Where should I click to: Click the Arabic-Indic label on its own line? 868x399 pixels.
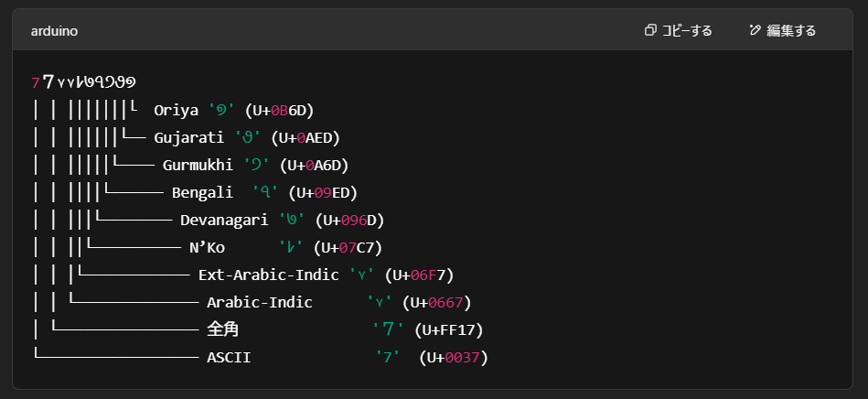259,302
